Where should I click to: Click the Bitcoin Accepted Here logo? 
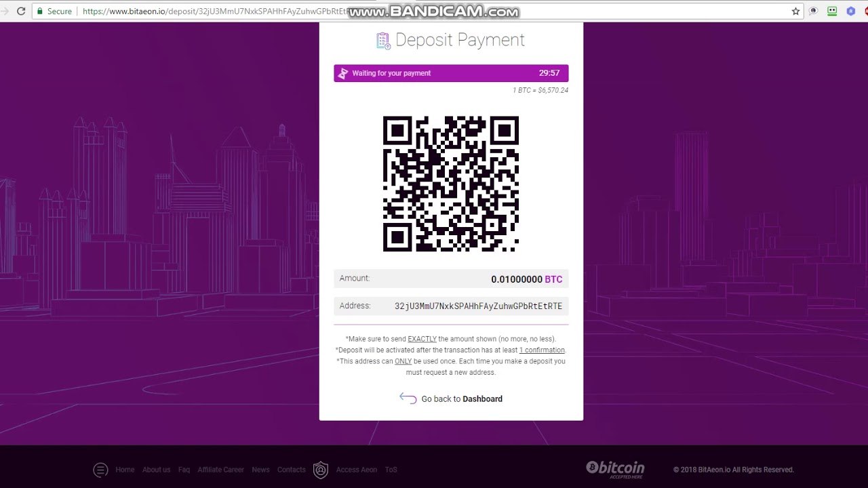point(615,469)
